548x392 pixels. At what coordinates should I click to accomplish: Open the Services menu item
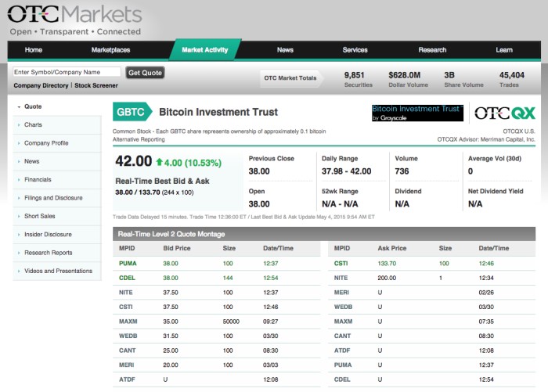pos(355,50)
